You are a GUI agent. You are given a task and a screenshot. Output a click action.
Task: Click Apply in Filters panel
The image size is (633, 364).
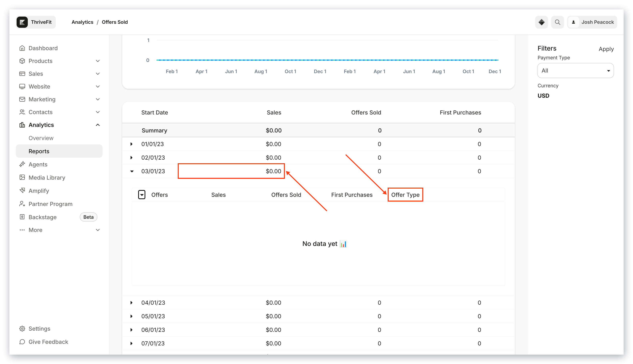[606, 49]
